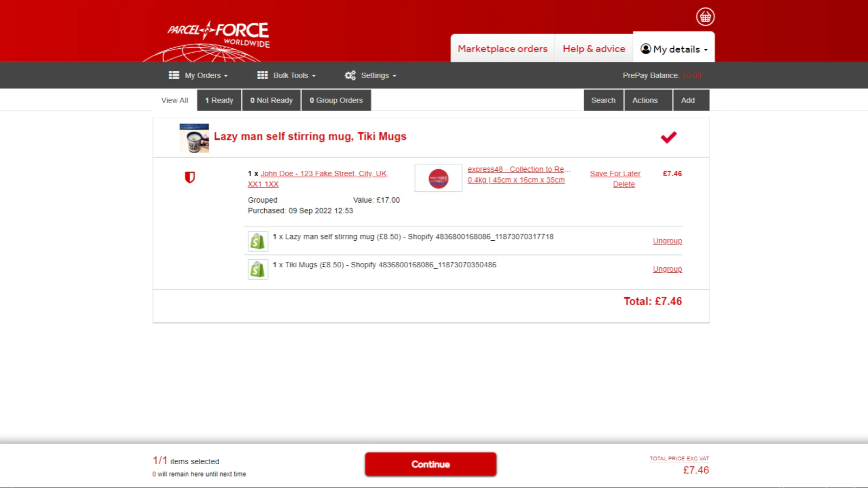Viewport: 868px width, 488px height.
Task: Click the TOTAL PRICE EXC VAT amount
Action: coord(696,470)
